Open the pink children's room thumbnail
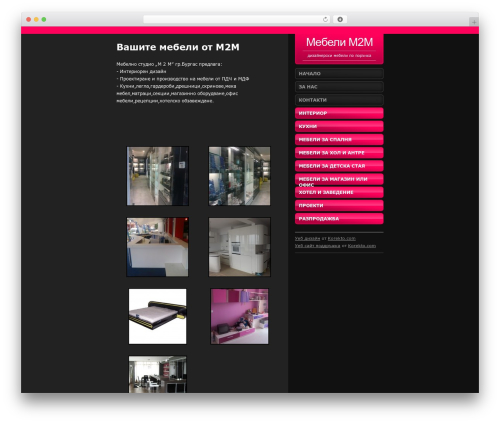 [x=239, y=316]
